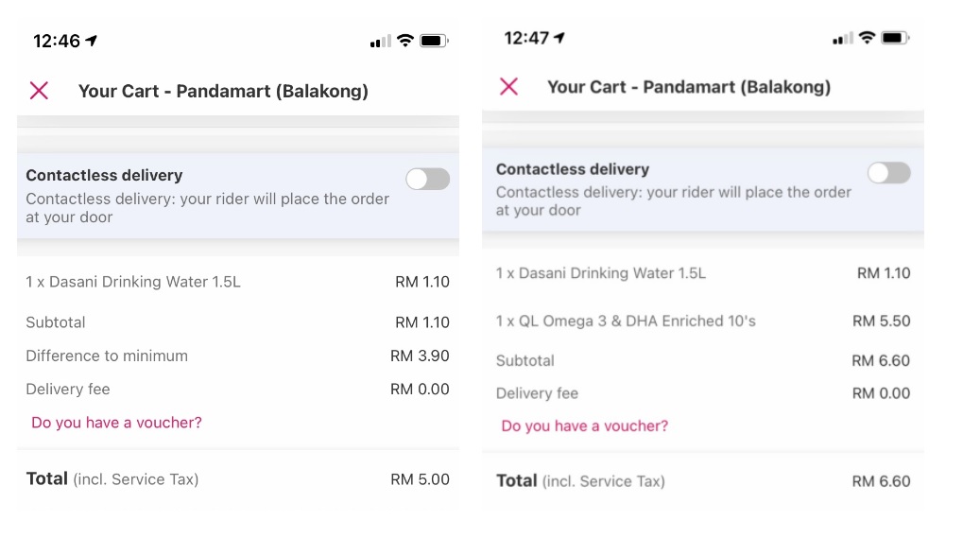Tap the voucher link in the left cart
Image resolution: width=980 pixels, height=538 pixels.
(x=116, y=423)
